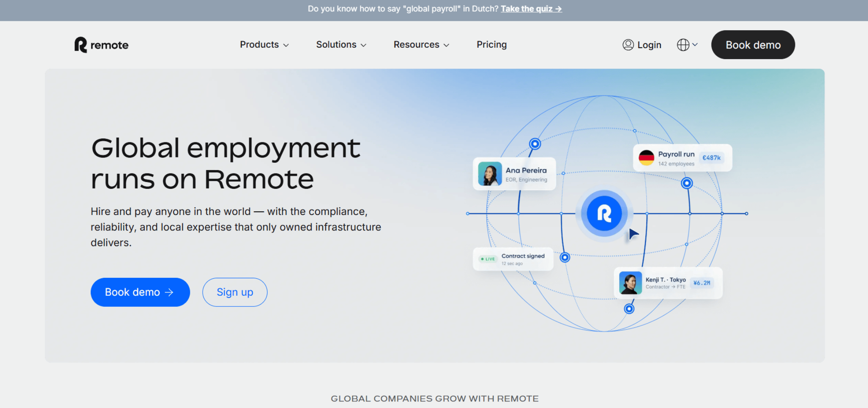This screenshot has width=868, height=408.
Task: Select the Kenji T. Tokyo card
Action: click(668, 283)
